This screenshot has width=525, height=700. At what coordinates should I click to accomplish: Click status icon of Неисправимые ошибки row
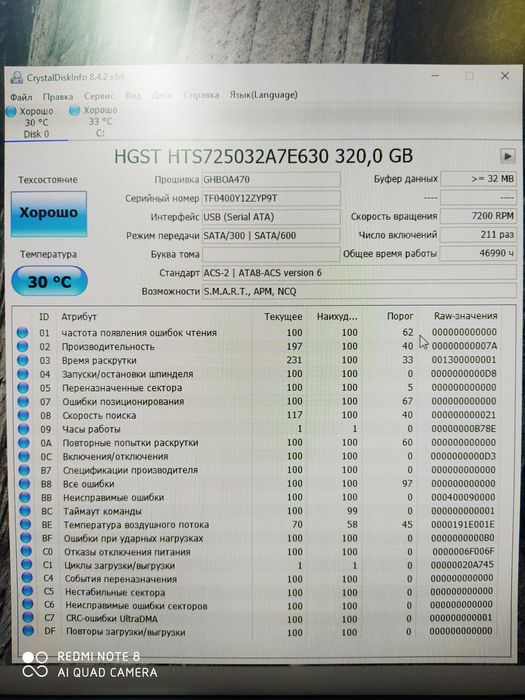tap(25, 498)
